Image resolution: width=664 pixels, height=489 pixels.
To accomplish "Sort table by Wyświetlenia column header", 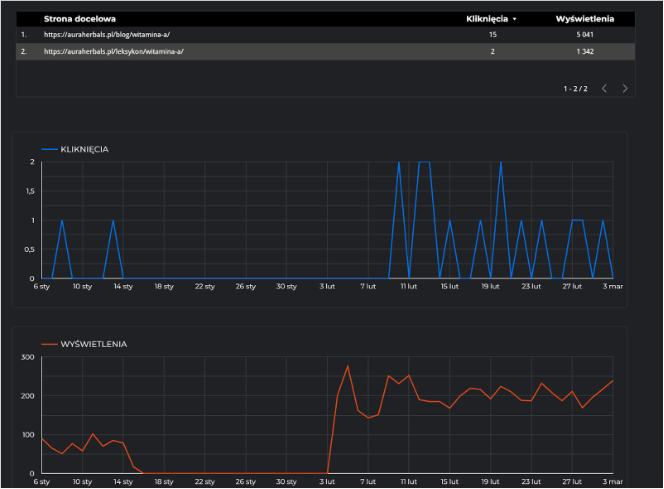I will coord(584,19).
